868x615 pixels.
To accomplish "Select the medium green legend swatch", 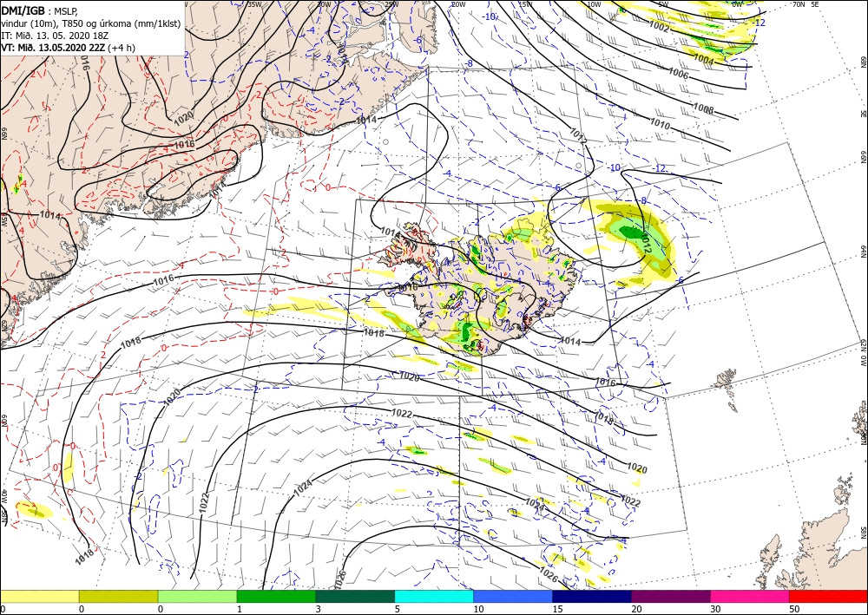I will pos(276,596).
